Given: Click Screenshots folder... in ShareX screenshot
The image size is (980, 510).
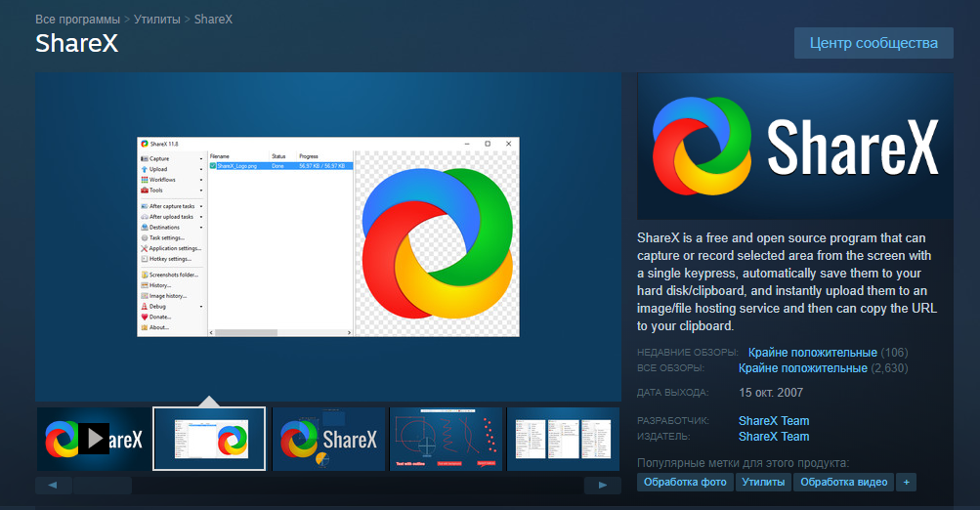Looking at the screenshot, I should [x=169, y=275].
